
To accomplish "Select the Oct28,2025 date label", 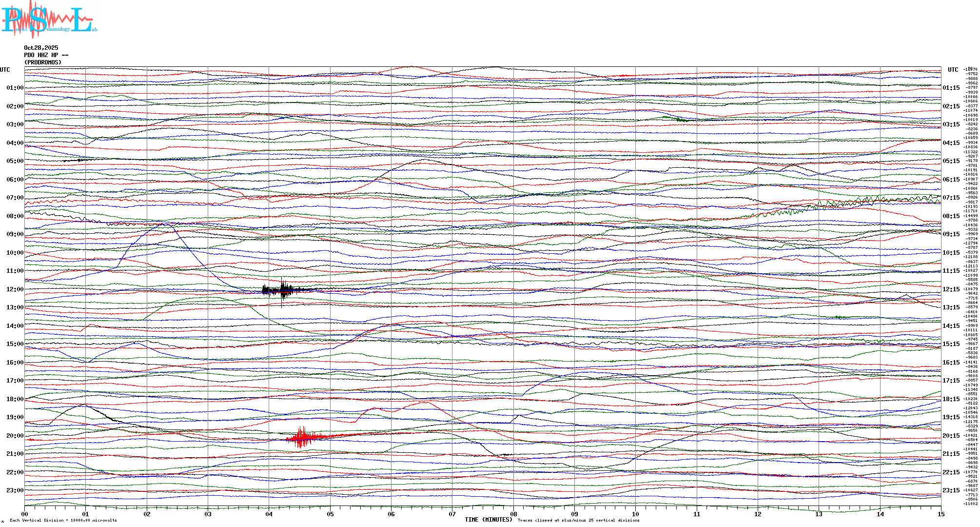I will pos(41,48).
